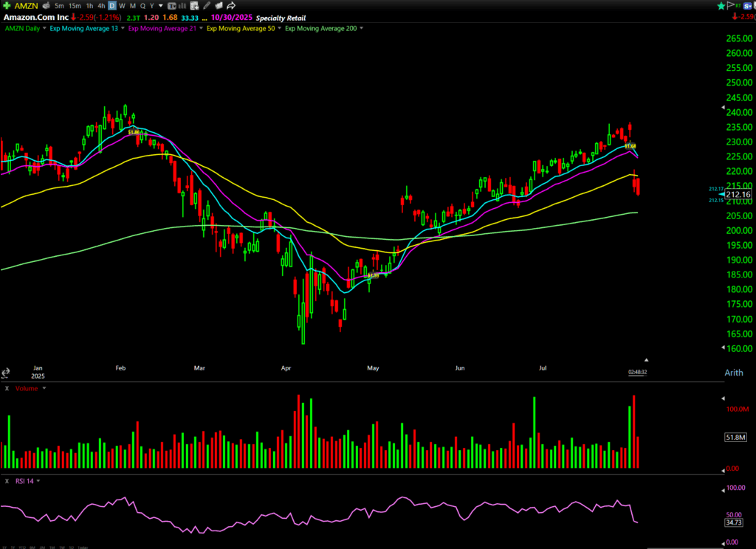Toggle the Arith price scale mode
The width and height of the screenshot is (756, 549).
(x=734, y=373)
